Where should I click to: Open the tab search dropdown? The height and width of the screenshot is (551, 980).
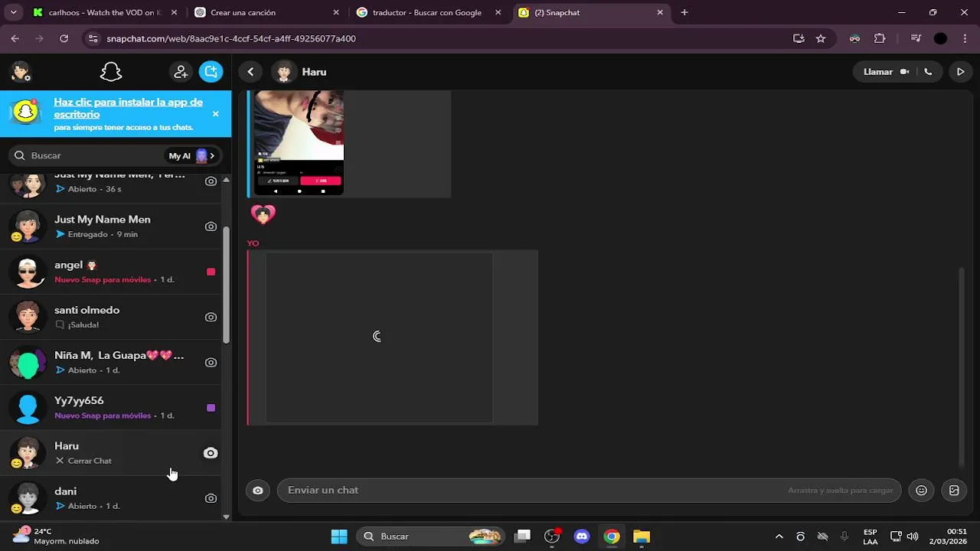[13, 12]
